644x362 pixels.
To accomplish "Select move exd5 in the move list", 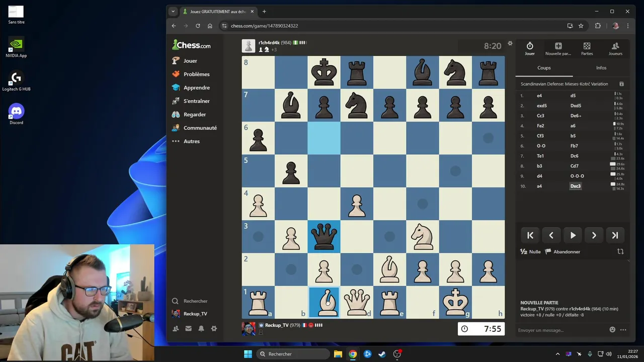I will (x=542, y=106).
